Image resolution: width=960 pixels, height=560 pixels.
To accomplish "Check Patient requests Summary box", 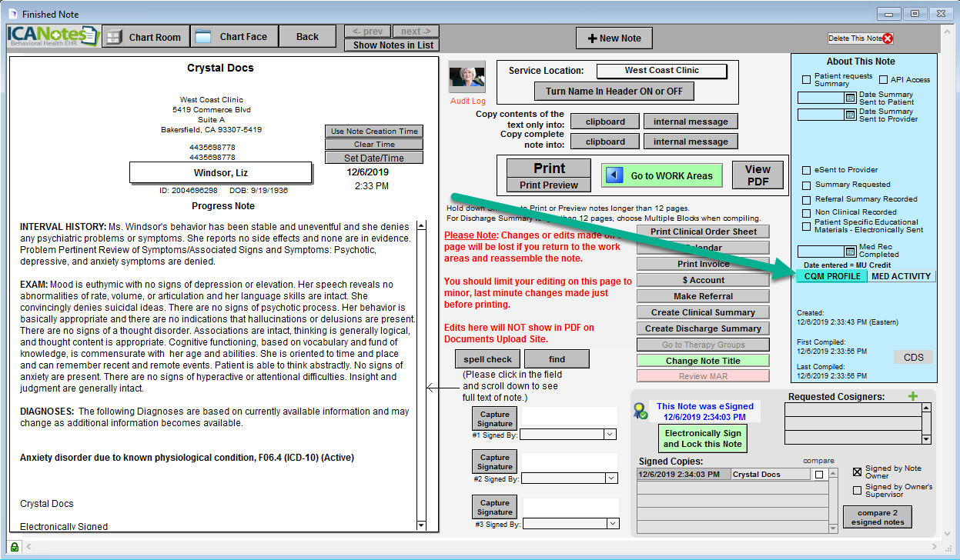I will (807, 79).
